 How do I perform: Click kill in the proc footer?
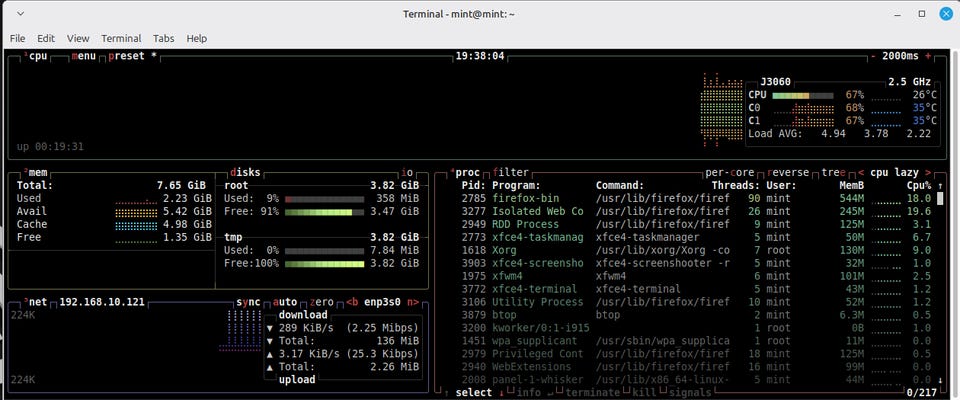coord(644,393)
